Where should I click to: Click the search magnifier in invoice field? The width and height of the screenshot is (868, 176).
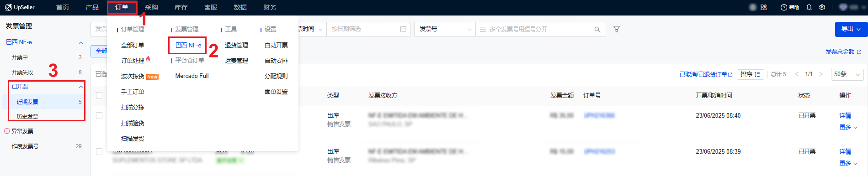click(x=597, y=29)
